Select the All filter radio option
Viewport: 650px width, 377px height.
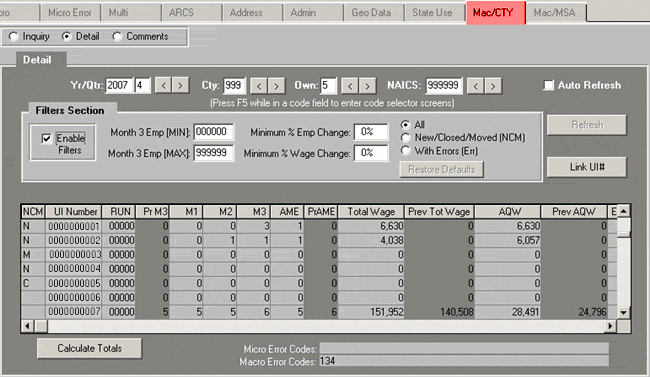point(405,124)
